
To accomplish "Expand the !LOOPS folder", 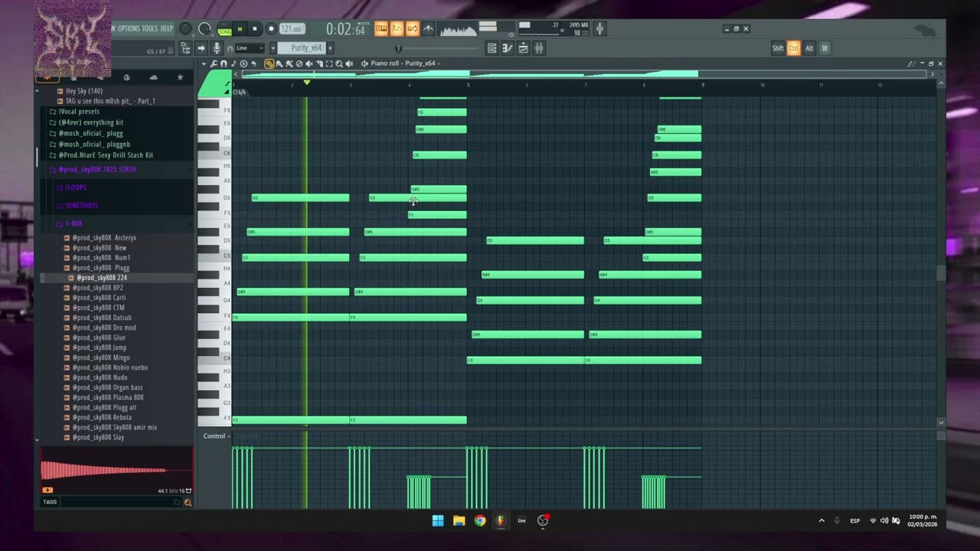I will pos(75,187).
